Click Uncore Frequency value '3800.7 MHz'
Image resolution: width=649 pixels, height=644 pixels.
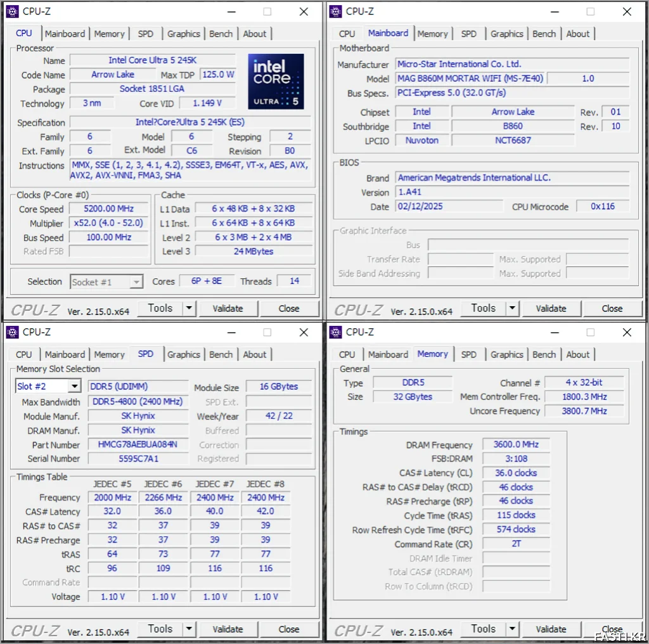tap(584, 411)
